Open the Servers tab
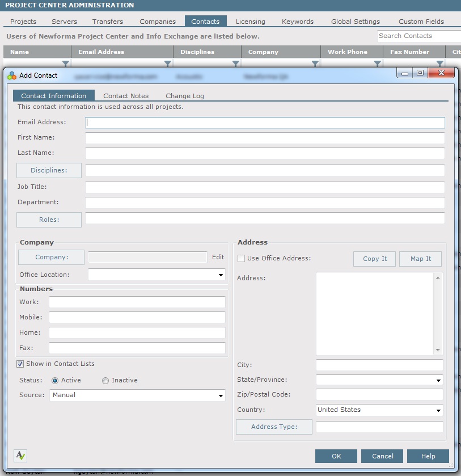Screen dimensions: 461x476 pos(64,22)
